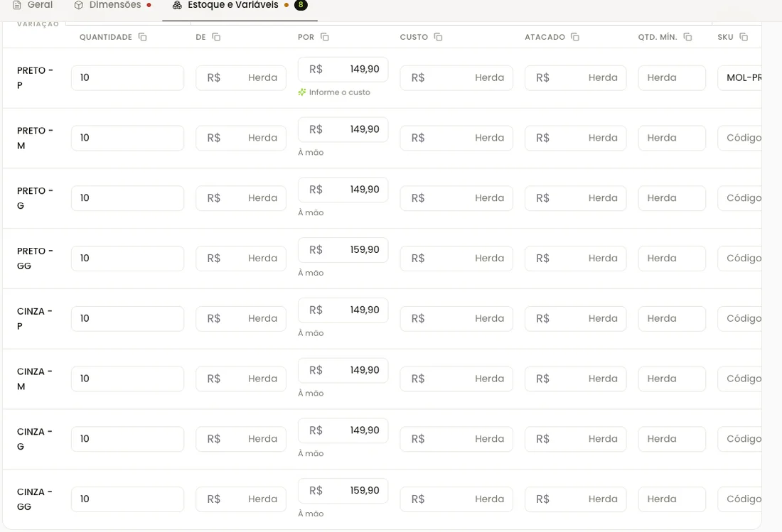The height and width of the screenshot is (532, 782).
Task: Click copy icon next to ATACADO header
Action: tap(575, 37)
